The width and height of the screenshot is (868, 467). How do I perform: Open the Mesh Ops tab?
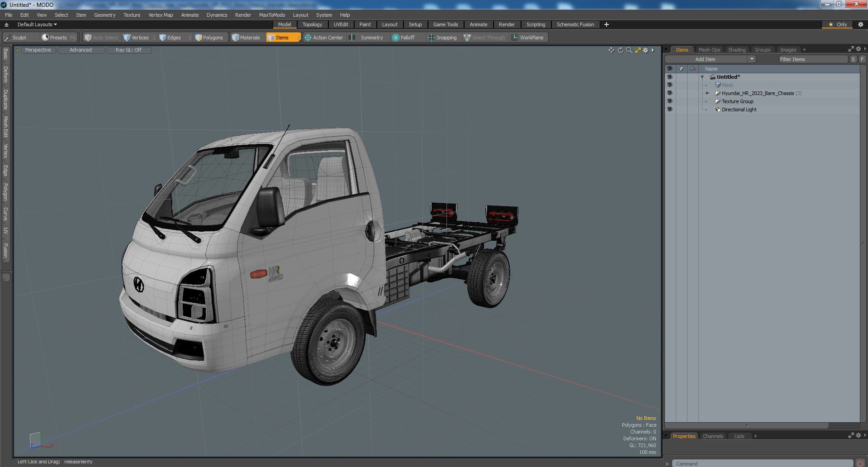(709, 50)
